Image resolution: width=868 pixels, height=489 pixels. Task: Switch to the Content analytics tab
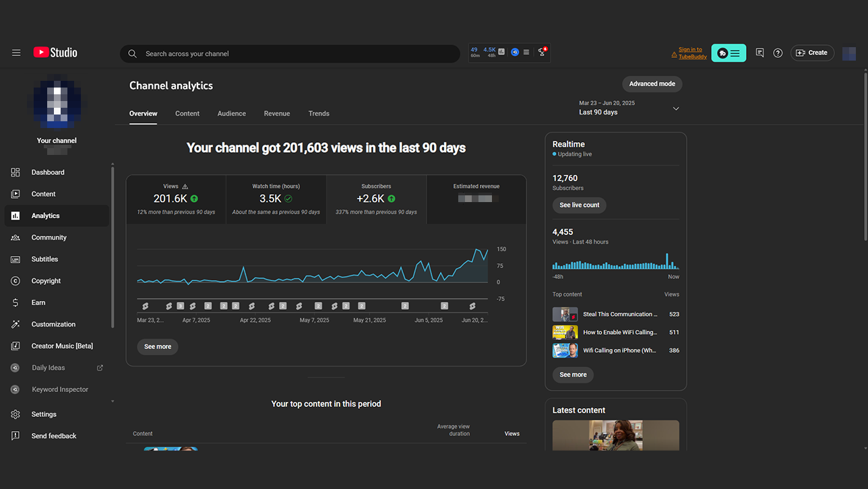click(187, 113)
